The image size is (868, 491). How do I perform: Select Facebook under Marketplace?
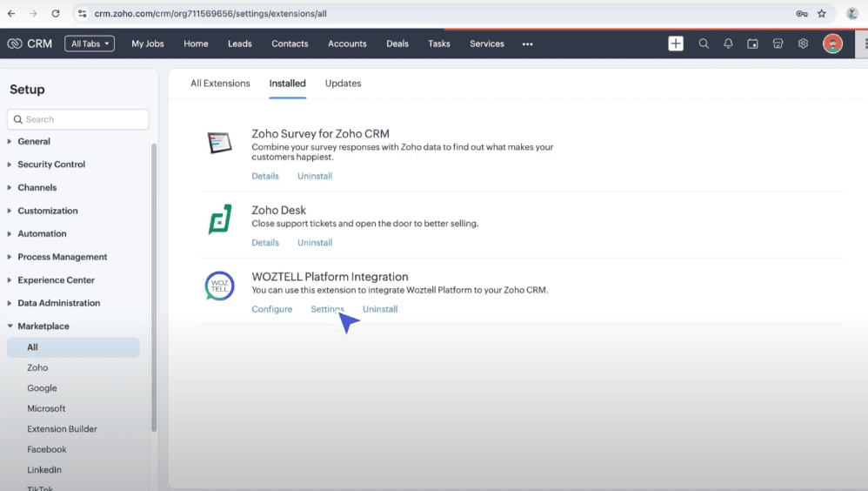click(46, 449)
